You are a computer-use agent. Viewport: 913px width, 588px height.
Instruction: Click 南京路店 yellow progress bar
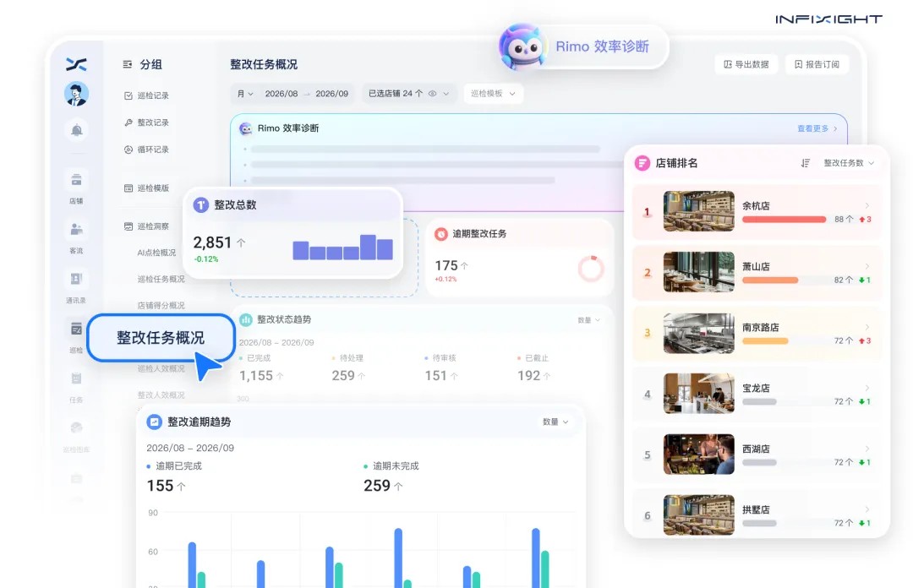[765, 341]
